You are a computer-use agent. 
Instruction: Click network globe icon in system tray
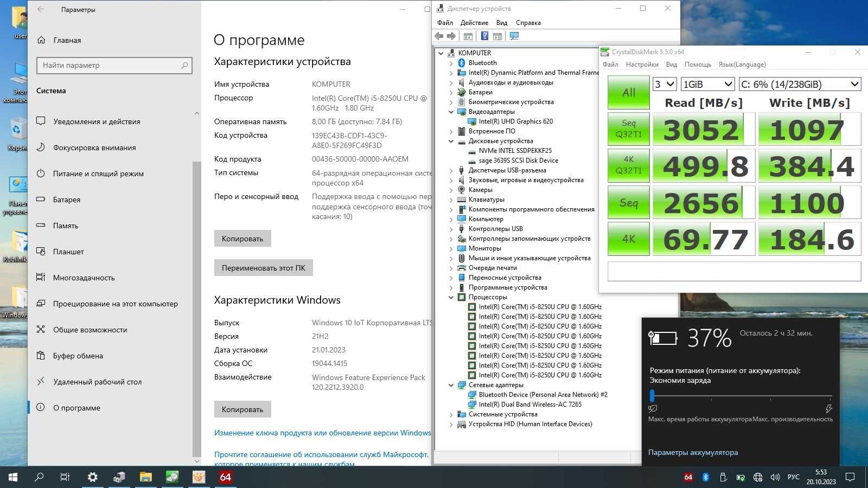(x=758, y=477)
